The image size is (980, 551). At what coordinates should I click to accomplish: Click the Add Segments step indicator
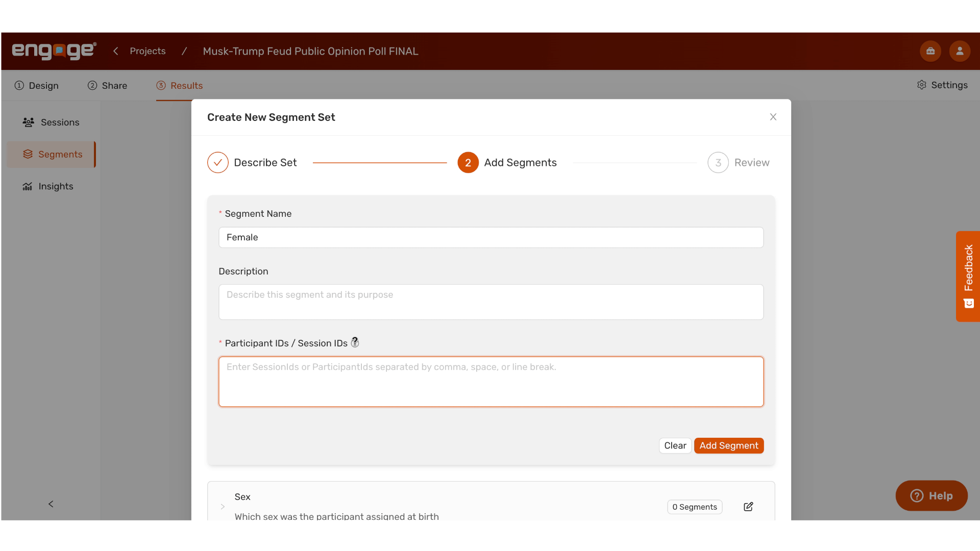pos(507,163)
